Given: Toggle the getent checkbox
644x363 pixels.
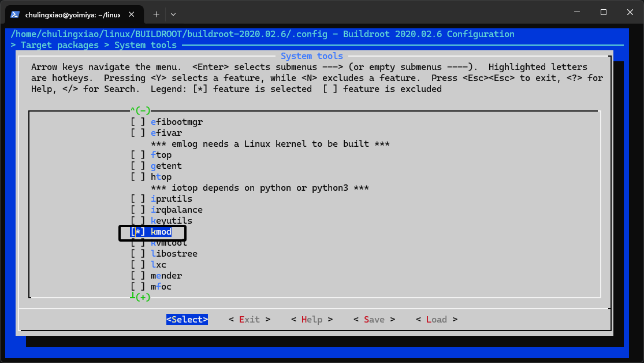Looking at the screenshot, I should click(x=137, y=166).
